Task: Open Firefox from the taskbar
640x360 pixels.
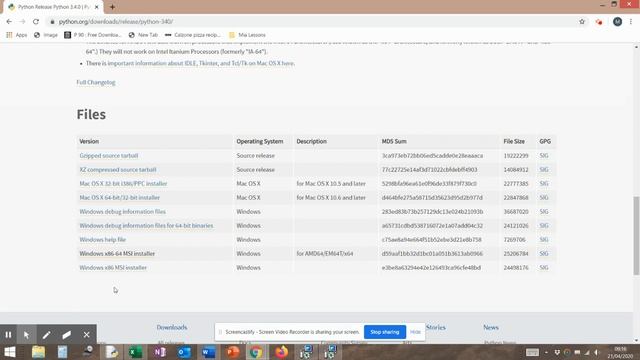Action: tap(281, 352)
